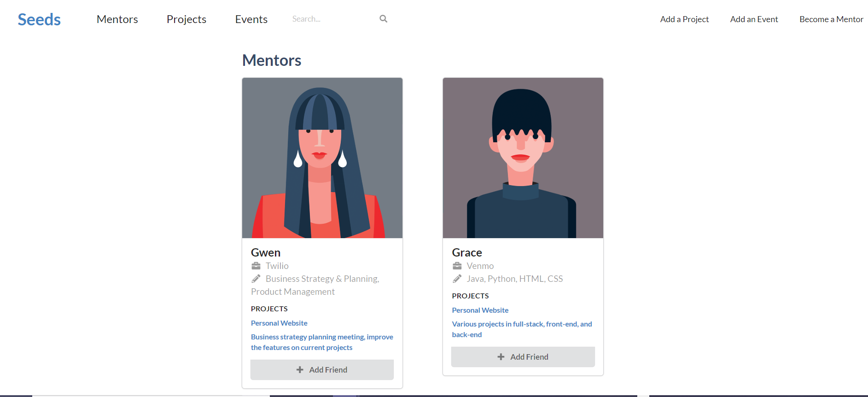Open Gwen's Business strategy planning meeting project
Screen dimensions: 868x397
tap(322, 342)
